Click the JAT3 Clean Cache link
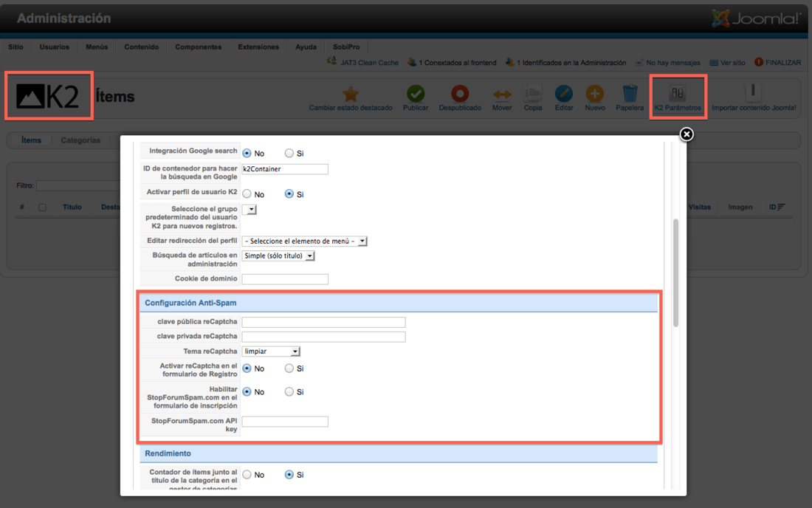812x508 pixels. point(369,63)
